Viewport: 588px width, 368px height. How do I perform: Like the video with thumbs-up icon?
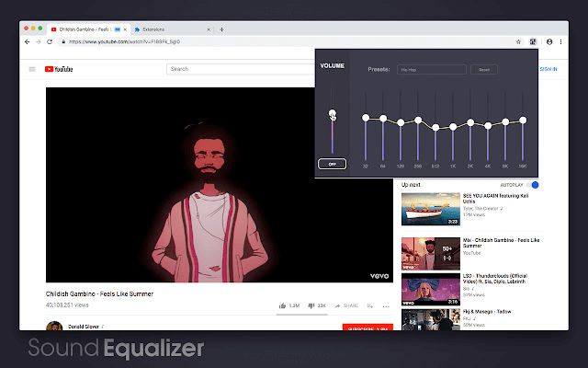[282, 305]
